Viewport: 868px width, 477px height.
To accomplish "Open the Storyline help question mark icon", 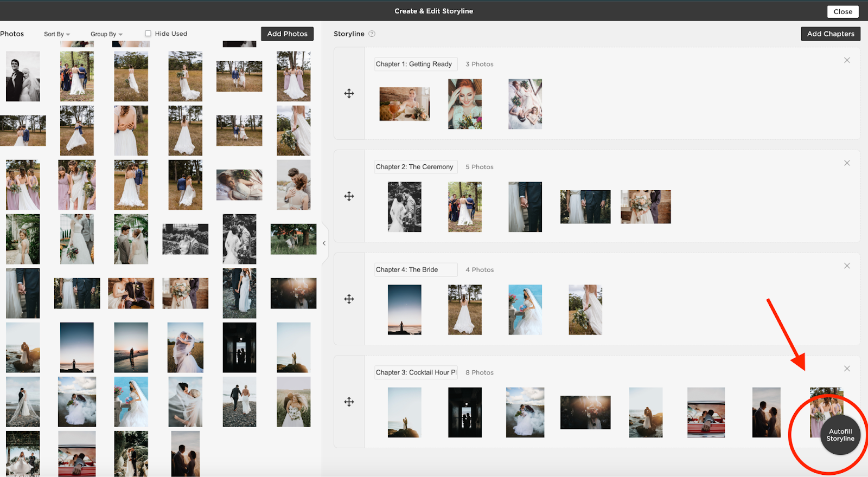I will tap(372, 34).
